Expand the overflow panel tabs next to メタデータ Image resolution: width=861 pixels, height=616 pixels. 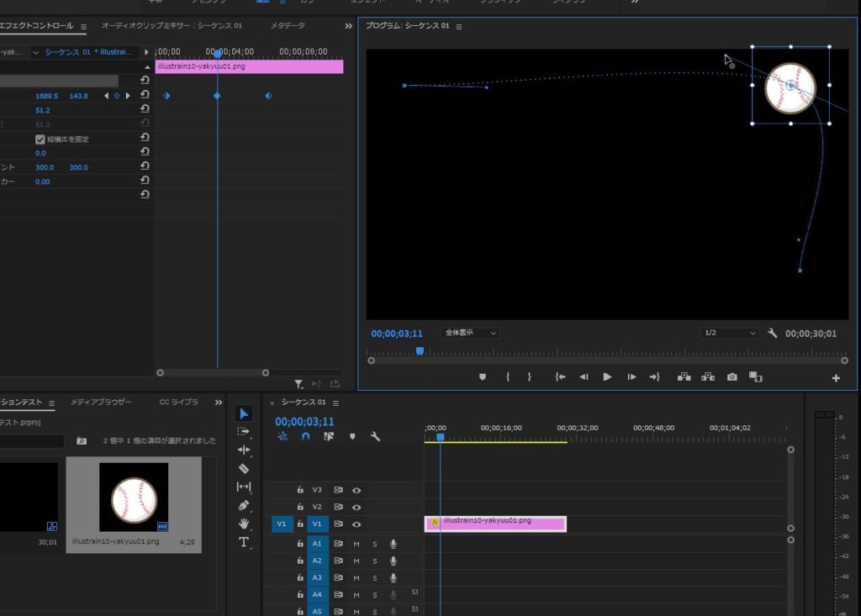click(x=348, y=26)
